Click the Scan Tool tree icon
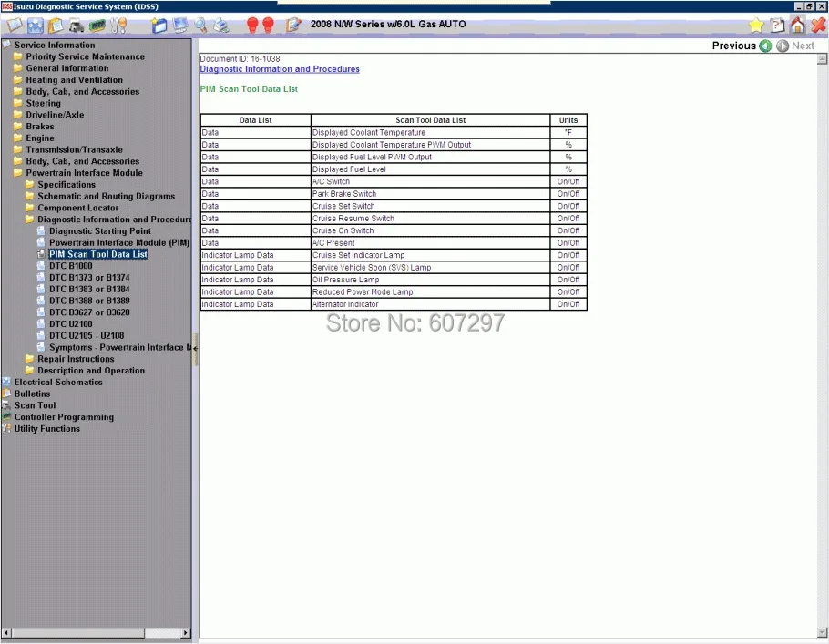829x644 pixels. click(6, 405)
